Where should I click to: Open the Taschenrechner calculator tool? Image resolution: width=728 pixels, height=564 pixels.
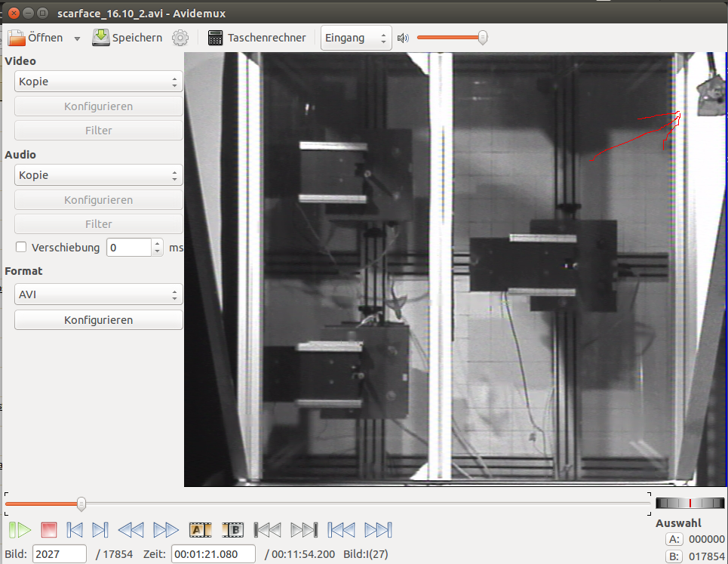(x=256, y=38)
